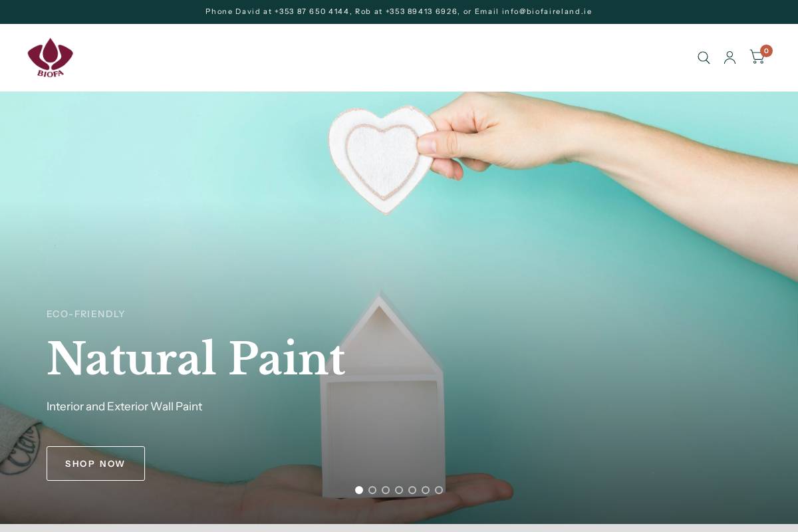The width and height of the screenshot is (798, 532).
Task: Select the third carousel slide dot
Action: coord(386,490)
